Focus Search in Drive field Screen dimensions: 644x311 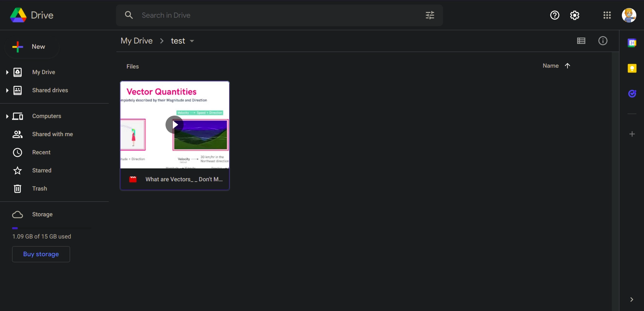(280, 15)
